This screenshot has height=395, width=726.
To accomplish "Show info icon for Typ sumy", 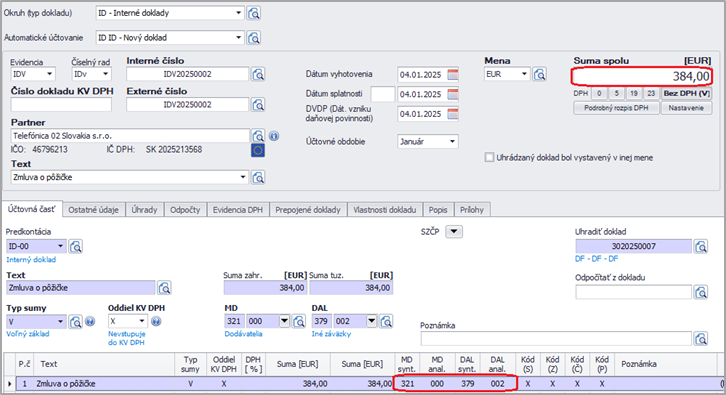I will coord(90,321).
